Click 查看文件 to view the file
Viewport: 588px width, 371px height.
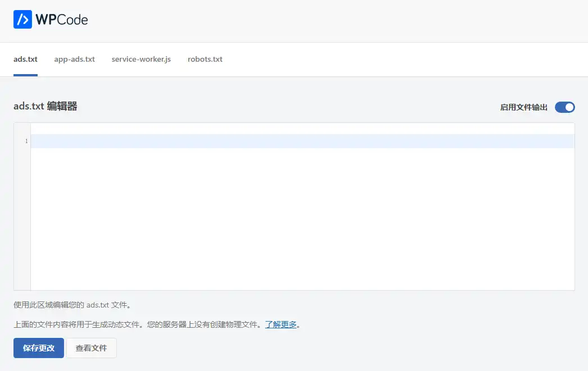click(x=91, y=348)
